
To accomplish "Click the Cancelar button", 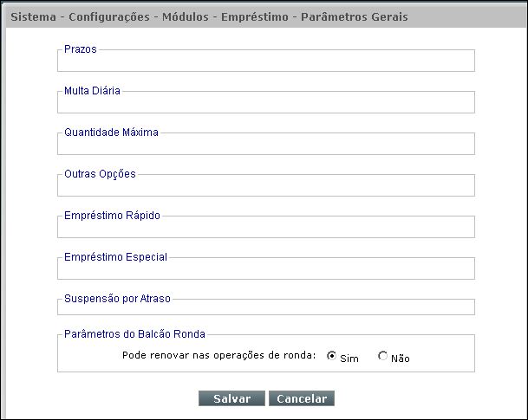I will (x=302, y=398).
